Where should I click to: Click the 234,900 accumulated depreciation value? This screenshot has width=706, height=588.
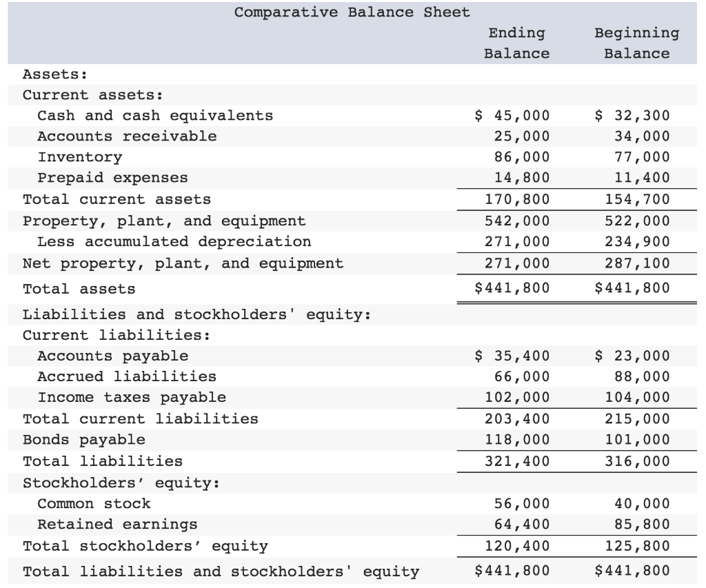point(638,242)
